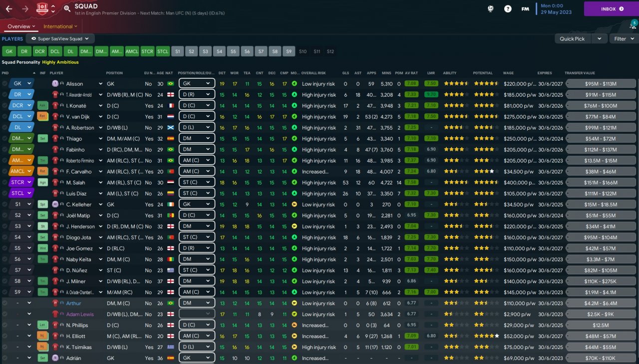Toggle the picked checkbox for Alisson

[x=5, y=84]
